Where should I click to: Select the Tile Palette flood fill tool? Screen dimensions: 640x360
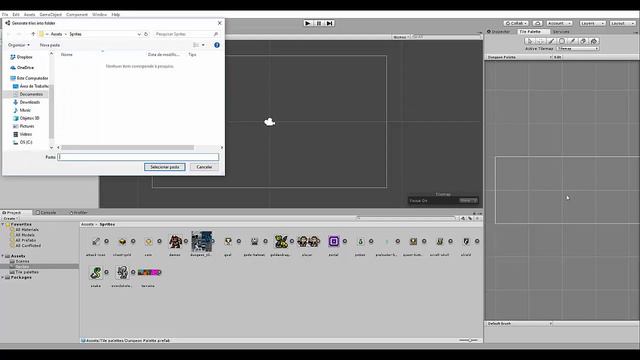[x=594, y=41]
